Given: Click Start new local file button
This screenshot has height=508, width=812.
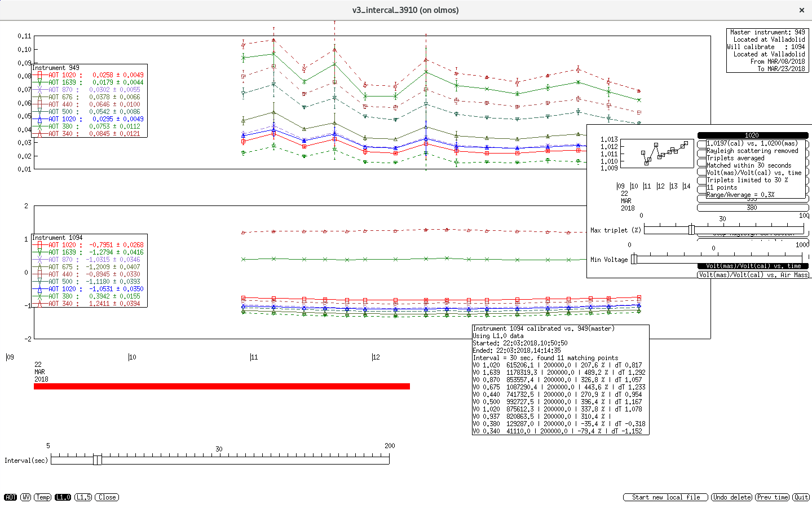Looking at the screenshot, I should click(665, 497).
